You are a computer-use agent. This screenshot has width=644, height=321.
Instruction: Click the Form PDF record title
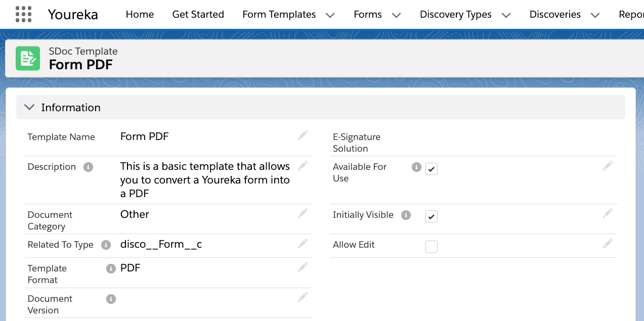pos(80,65)
